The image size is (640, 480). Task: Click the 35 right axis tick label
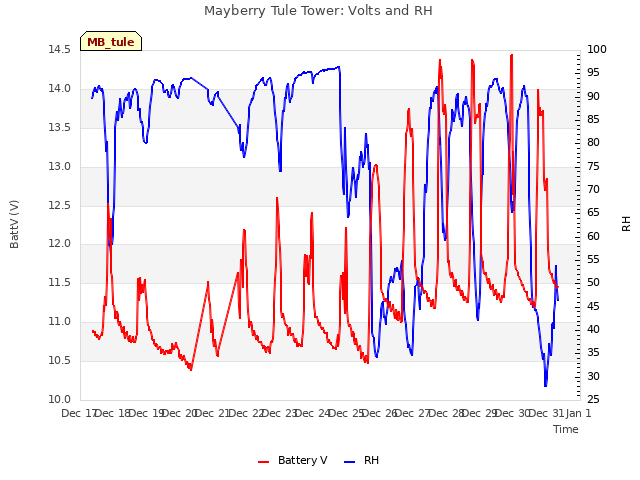pos(593,353)
